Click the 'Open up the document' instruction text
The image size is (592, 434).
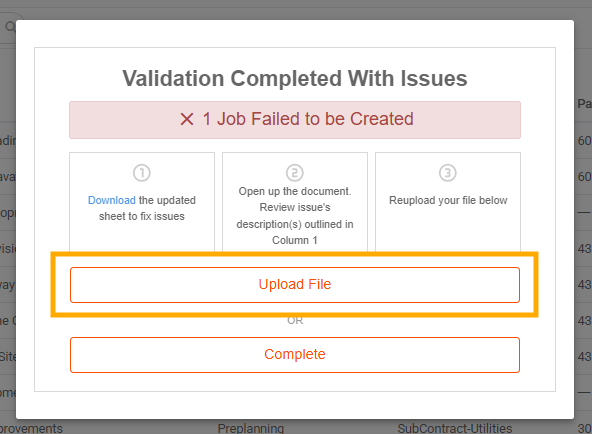point(294,191)
